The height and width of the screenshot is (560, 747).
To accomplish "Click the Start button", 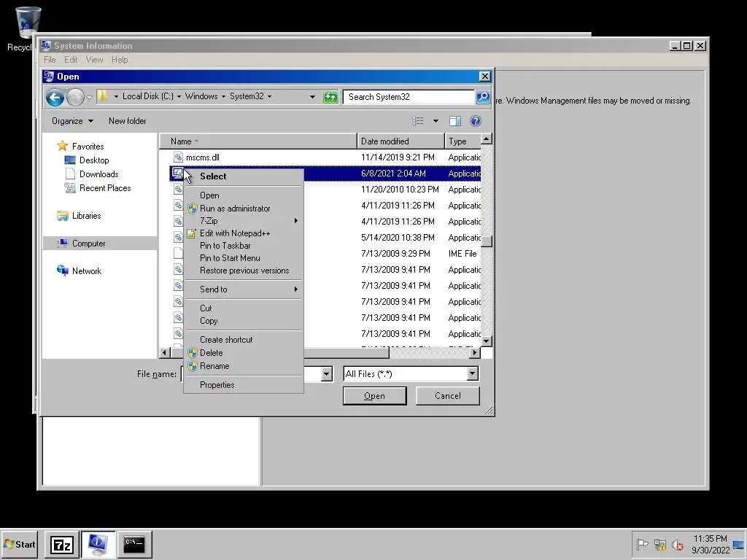I will (x=20, y=544).
